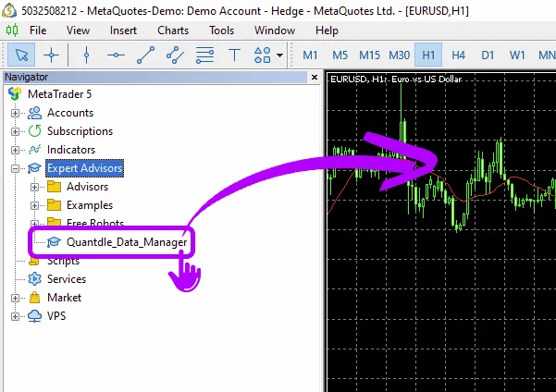Open the Window menu
The width and height of the screenshot is (556, 392).
coord(275,31)
